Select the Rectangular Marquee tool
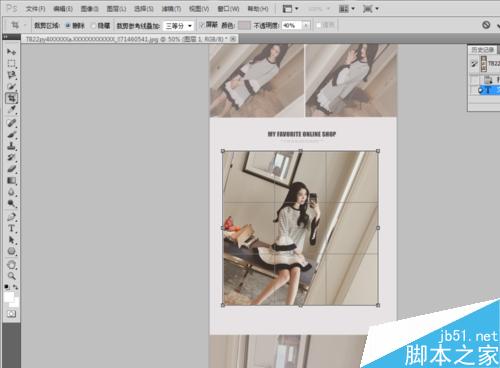Image resolution: width=500 pixels, height=368 pixels. coord(11,63)
